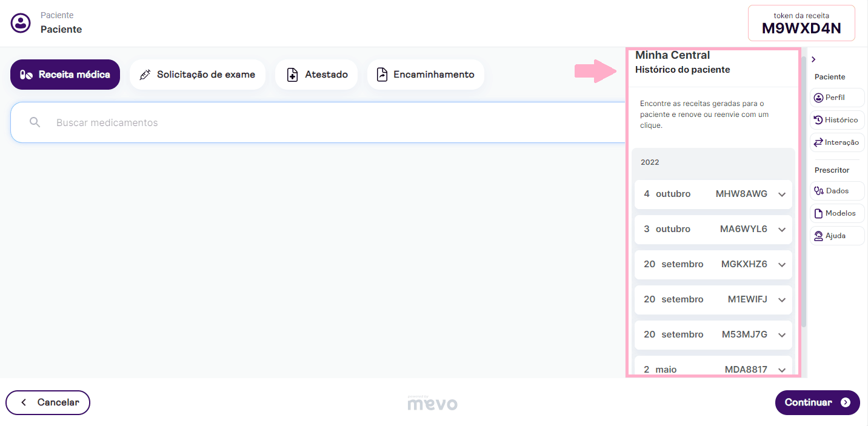The image size is (868, 426).
Task: Expand the 4 outubro MHW8AWG prescription
Action: point(781,195)
